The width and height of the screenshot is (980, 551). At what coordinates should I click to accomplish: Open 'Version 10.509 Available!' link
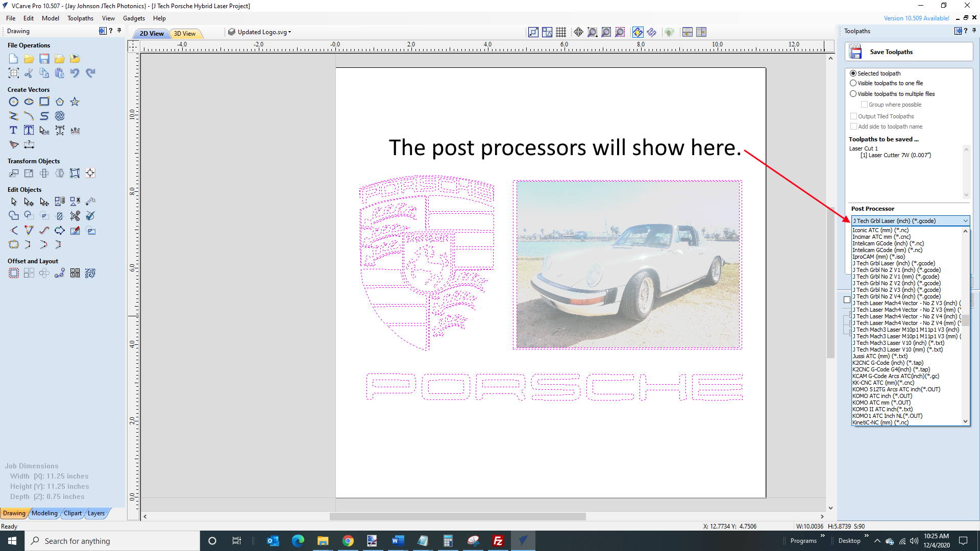[916, 18]
